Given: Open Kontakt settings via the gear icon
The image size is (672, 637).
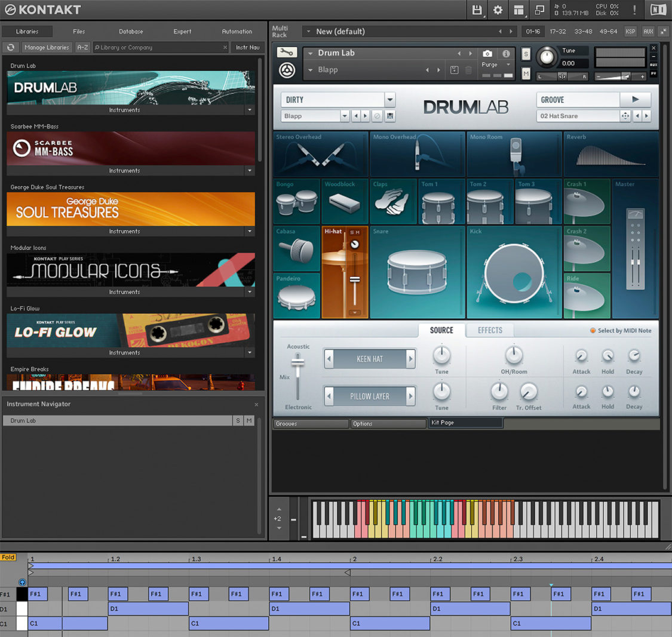Looking at the screenshot, I should [x=498, y=10].
